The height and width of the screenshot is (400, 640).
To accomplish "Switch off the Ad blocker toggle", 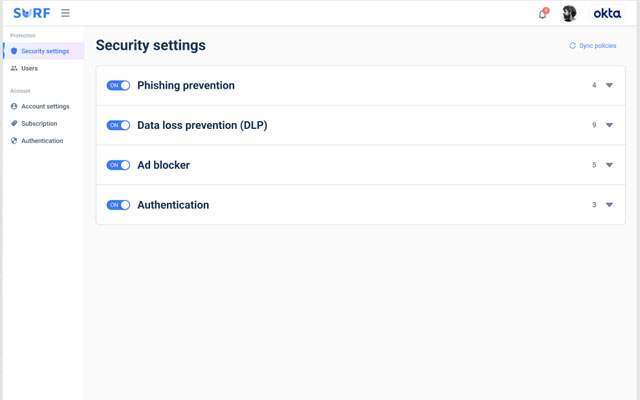I will (118, 165).
